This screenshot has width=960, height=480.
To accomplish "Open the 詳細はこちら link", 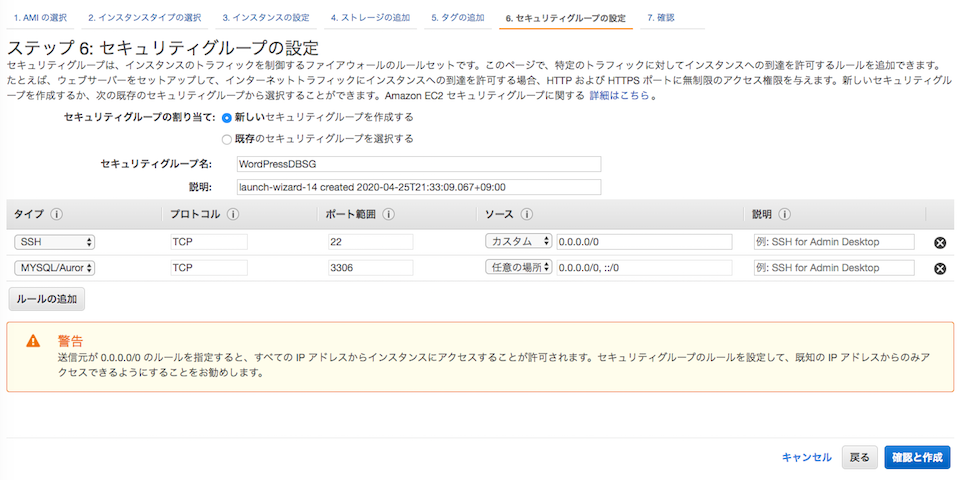I will [620, 96].
